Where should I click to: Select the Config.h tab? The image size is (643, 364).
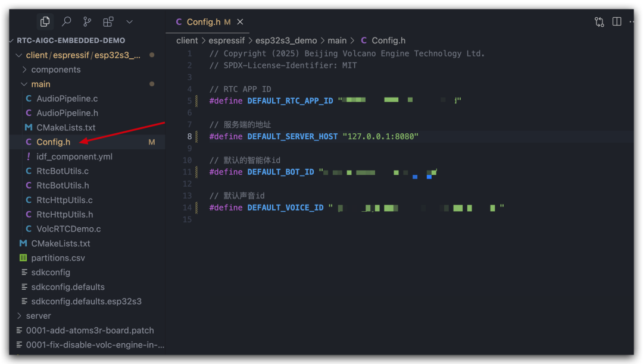pyautogui.click(x=204, y=21)
